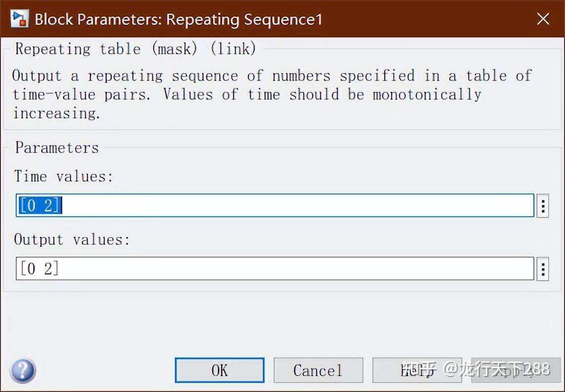The width and height of the screenshot is (565, 392).
Task: Click the Block Parameters: Repeating Sequence1 title
Action: (x=178, y=19)
